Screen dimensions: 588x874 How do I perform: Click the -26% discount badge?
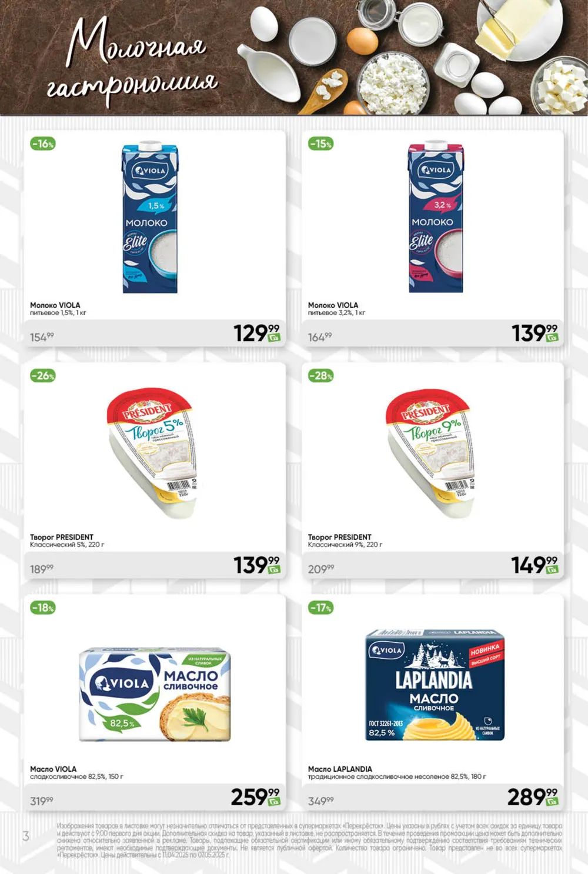click(x=43, y=375)
